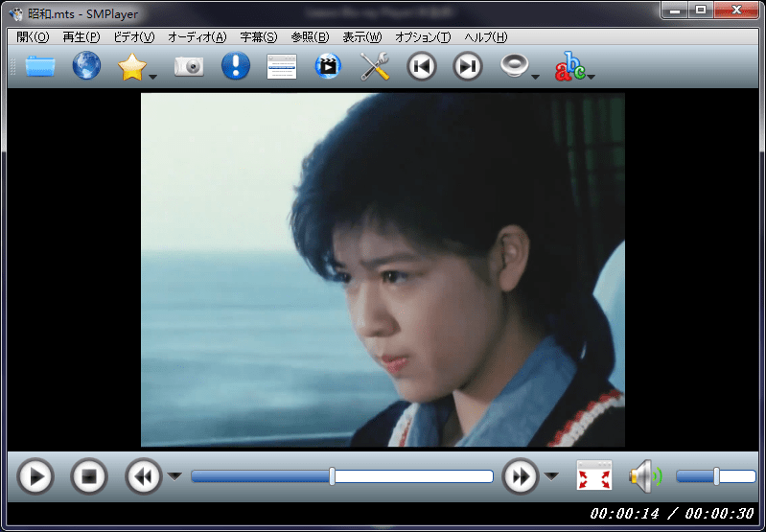Open the 表示(W) menu

click(362, 37)
